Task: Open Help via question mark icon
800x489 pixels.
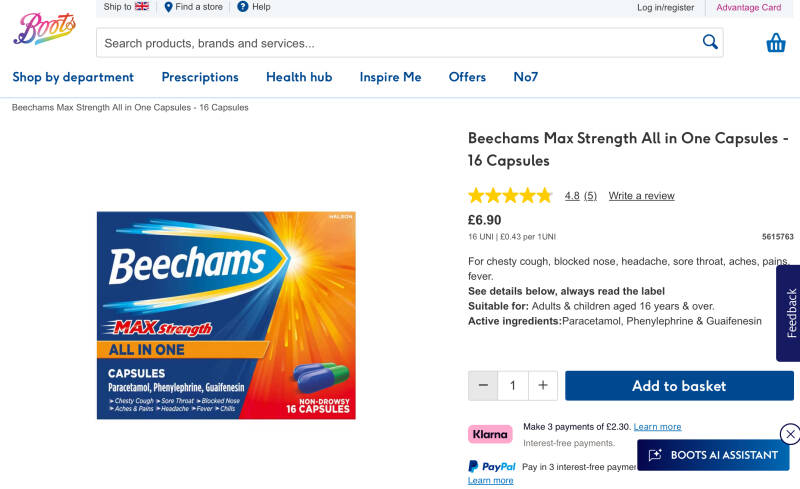Action: click(x=243, y=7)
